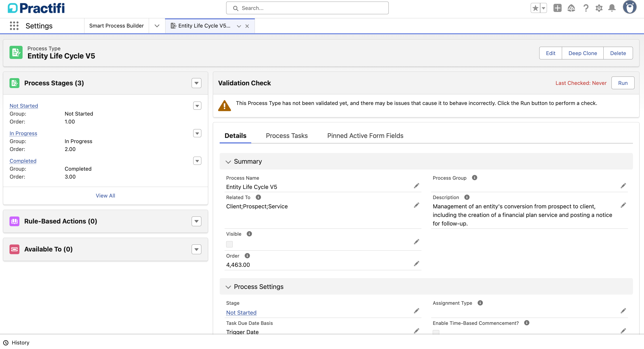This screenshot has height=349, width=644.
Task: Edit Process Name pencil icon
Action: [x=416, y=186]
